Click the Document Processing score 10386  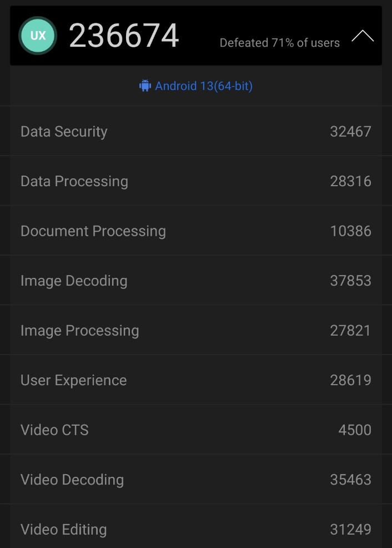coord(350,231)
